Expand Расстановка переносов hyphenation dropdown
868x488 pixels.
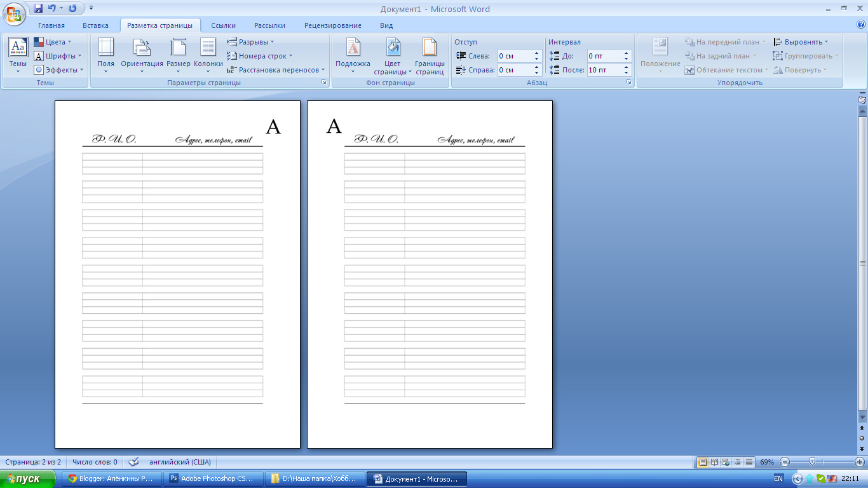(276, 70)
